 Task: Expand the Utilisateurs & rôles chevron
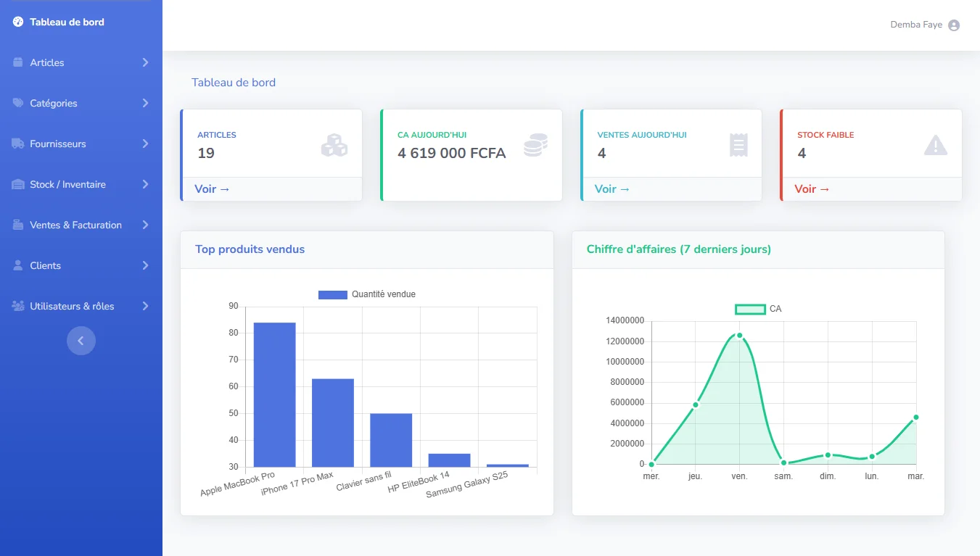pyautogui.click(x=145, y=306)
